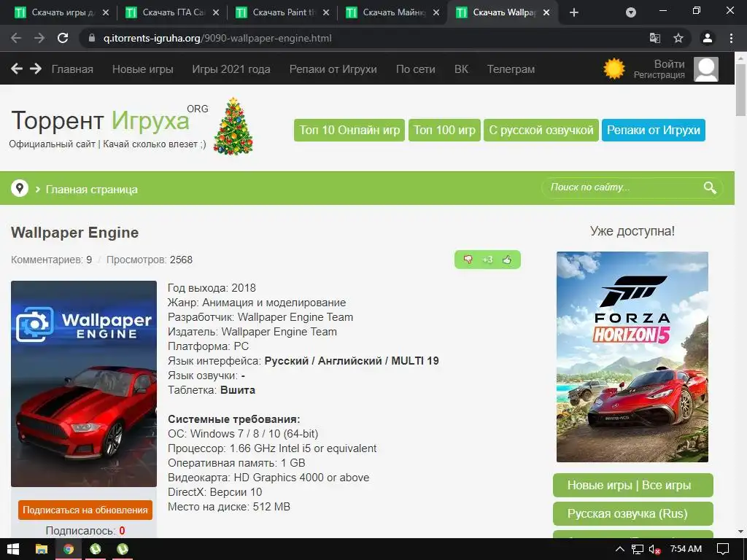The image size is (747, 560).
Task: Switch to the 'Скачать ГТА' tab
Action: point(171,12)
